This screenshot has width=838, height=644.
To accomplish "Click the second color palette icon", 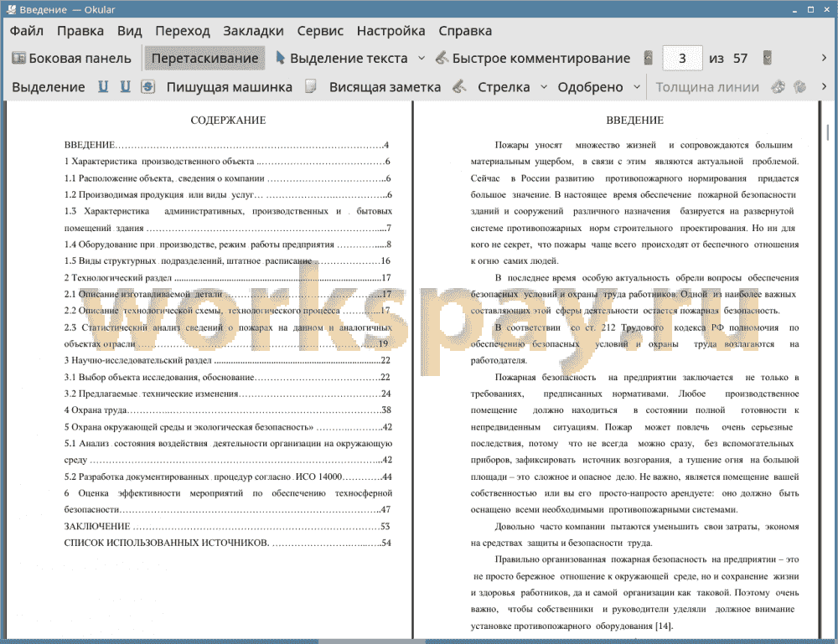I will (x=799, y=86).
